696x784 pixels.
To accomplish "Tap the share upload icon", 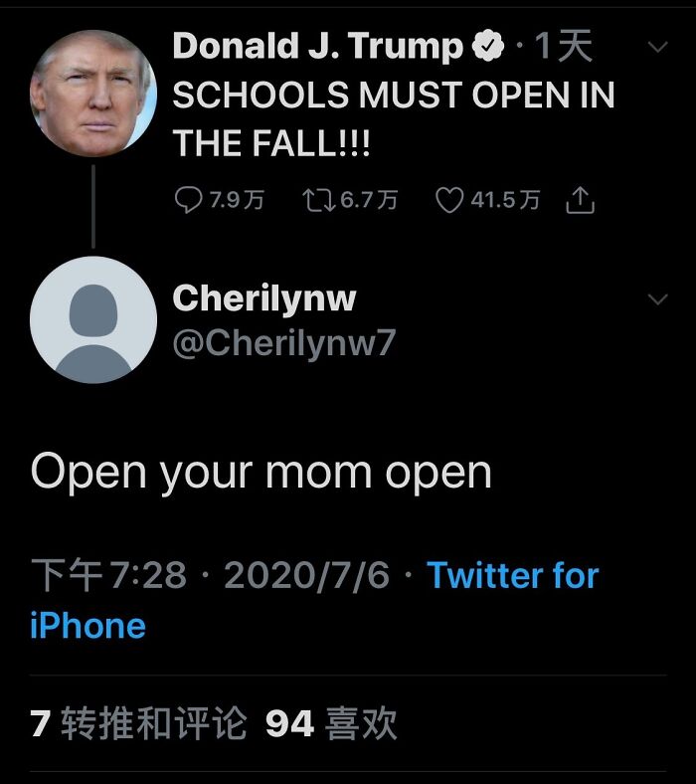I will 580,200.
